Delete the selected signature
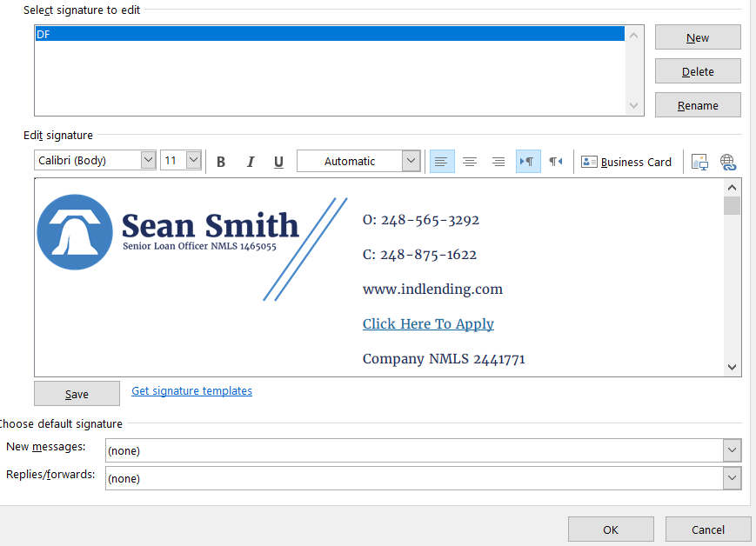756x546 pixels. point(698,70)
